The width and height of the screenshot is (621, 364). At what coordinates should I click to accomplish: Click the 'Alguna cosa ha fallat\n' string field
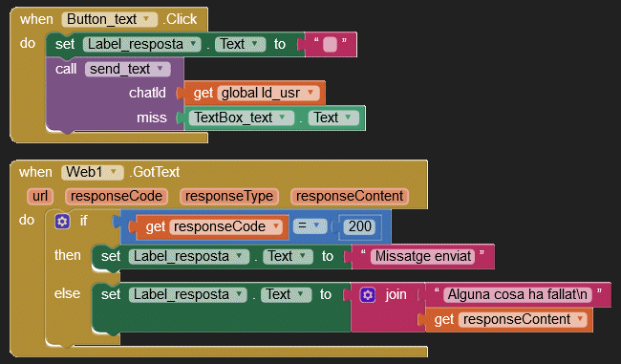tap(517, 294)
